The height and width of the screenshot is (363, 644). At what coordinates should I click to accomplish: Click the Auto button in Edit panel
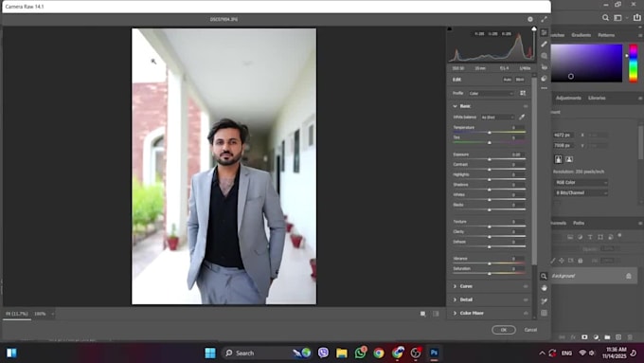(508, 80)
